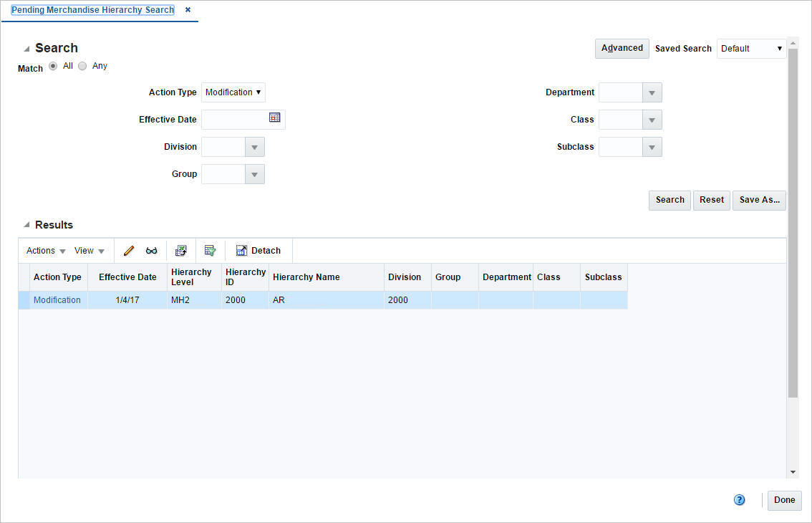
Task: Click the Export to Excel icon
Action: tap(180, 250)
